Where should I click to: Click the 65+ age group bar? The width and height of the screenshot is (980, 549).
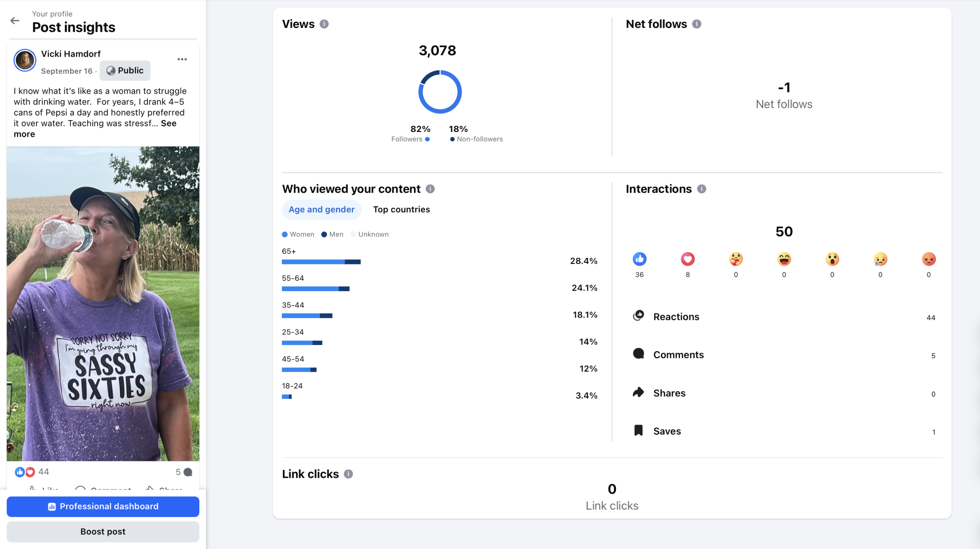[321, 262]
